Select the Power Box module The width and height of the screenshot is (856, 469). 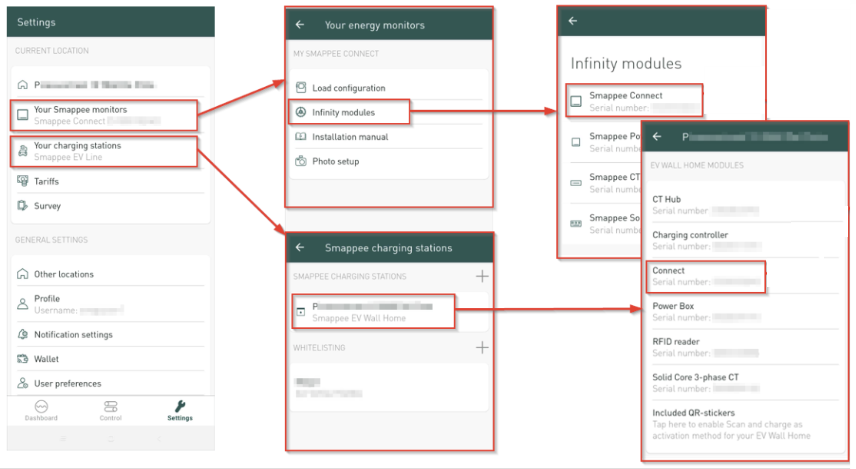(x=745, y=311)
